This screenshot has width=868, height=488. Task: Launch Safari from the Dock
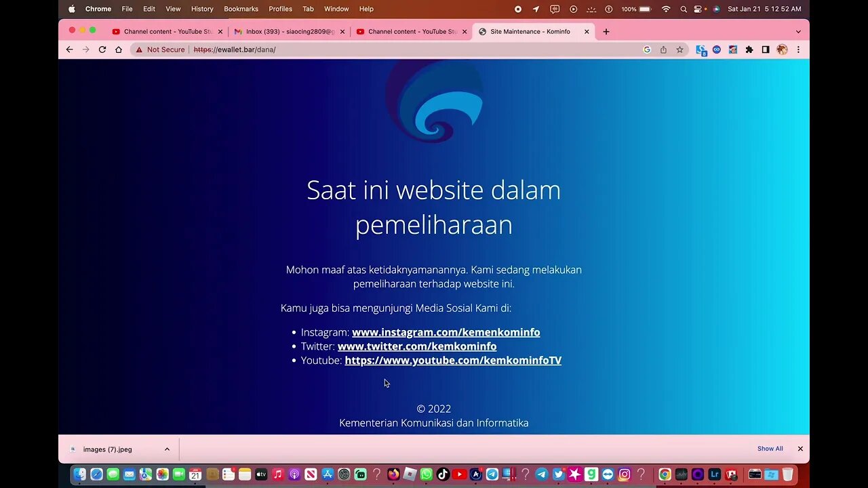coord(96,474)
